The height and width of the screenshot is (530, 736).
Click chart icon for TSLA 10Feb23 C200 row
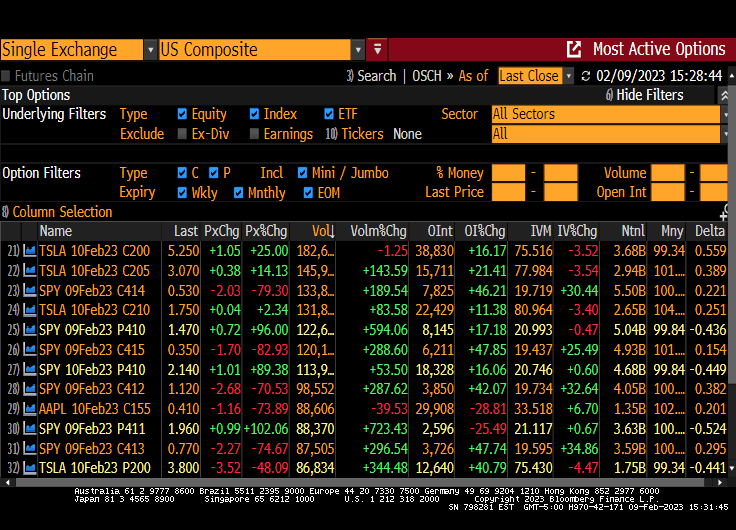30,250
